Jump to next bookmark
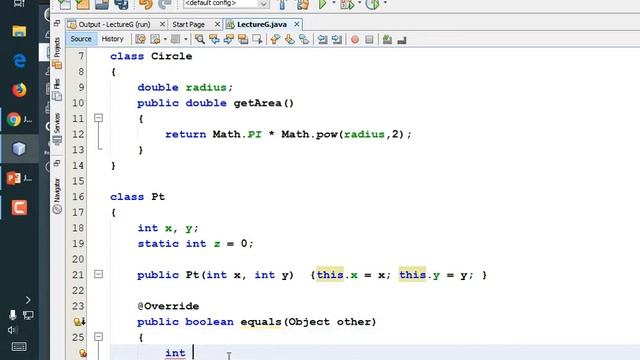The width and height of the screenshot is (640, 360). (x=289, y=39)
